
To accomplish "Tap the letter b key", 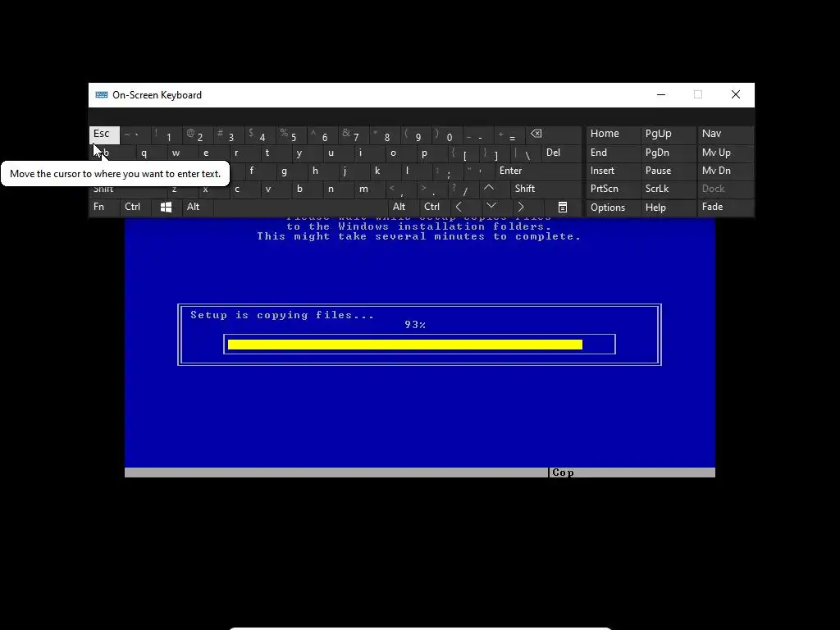I will coord(307,189).
